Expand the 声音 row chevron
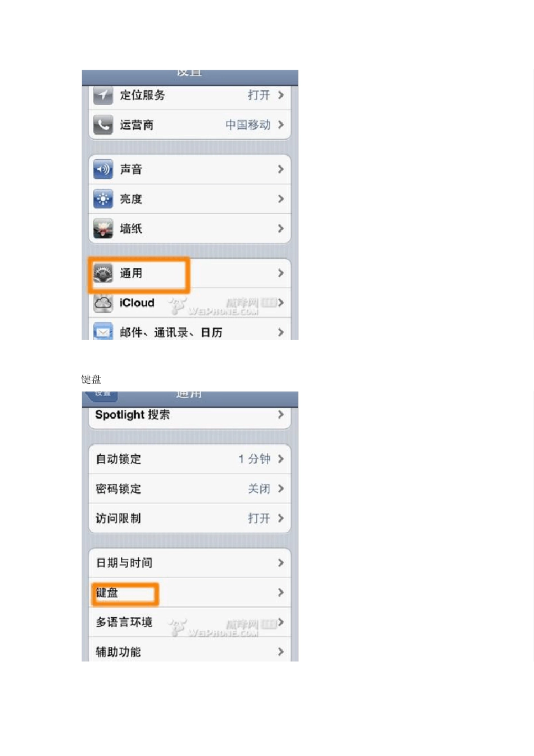Screen dimensions: 534x756 click(x=280, y=169)
